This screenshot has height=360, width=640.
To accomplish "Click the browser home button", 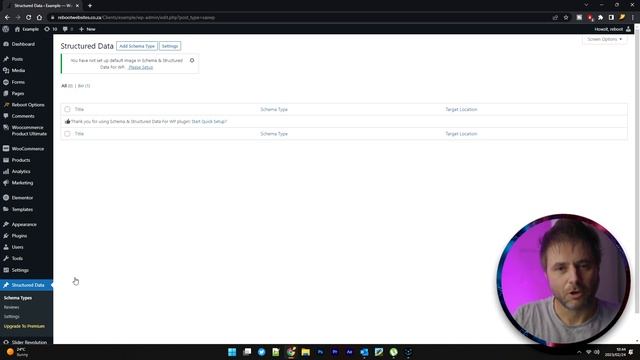I will click(39, 18).
